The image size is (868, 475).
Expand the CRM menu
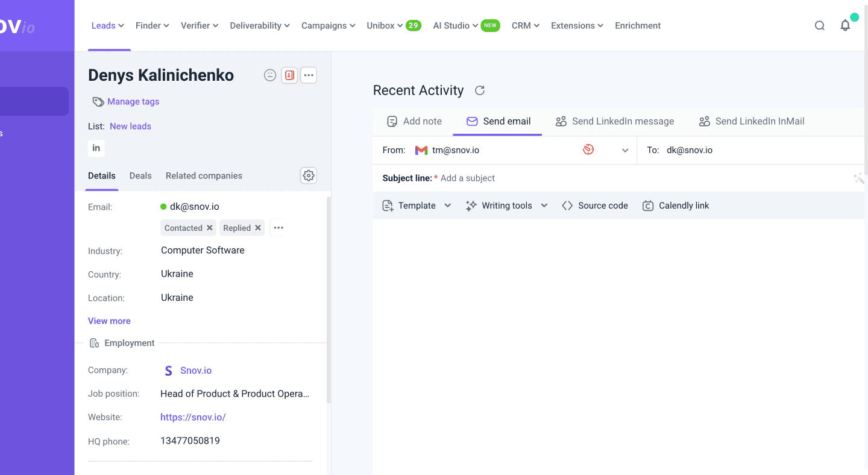point(525,25)
